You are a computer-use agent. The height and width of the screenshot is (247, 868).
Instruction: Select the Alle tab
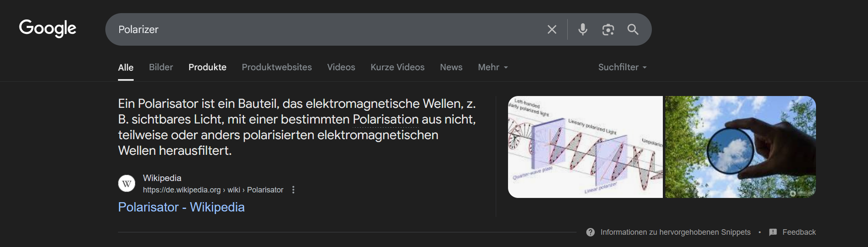pyautogui.click(x=126, y=67)
